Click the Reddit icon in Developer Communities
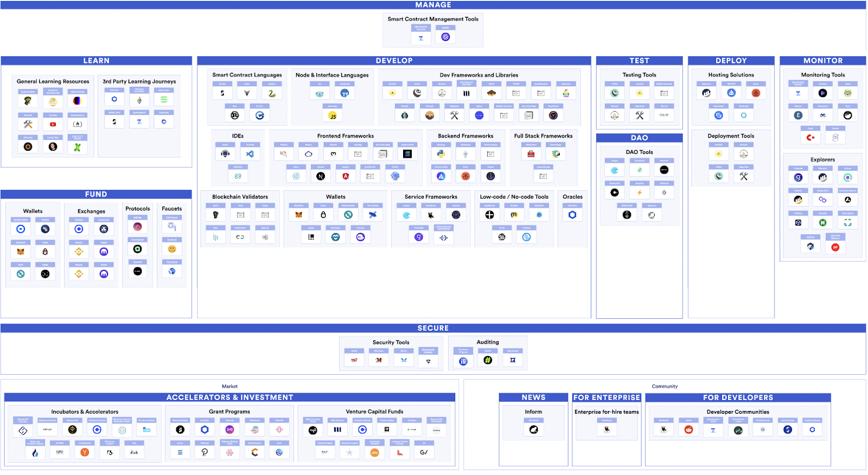This screenshot has height=475, width=868. (x=688, y=430)
